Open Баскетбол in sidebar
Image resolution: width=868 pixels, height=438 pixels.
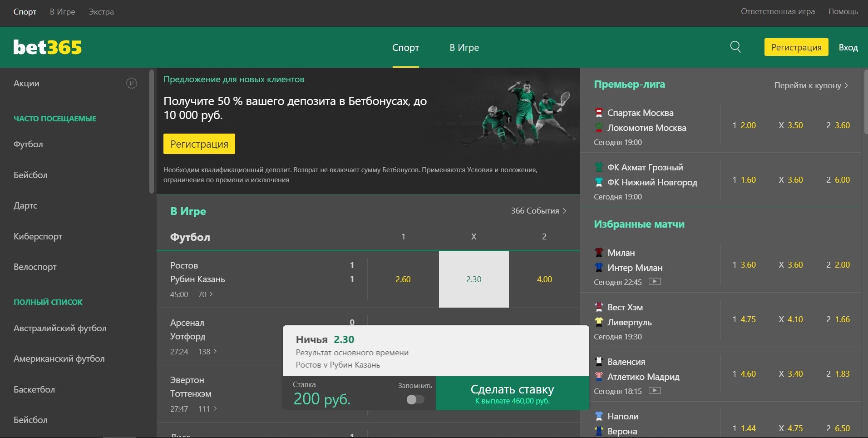click(x=34, y=389)
